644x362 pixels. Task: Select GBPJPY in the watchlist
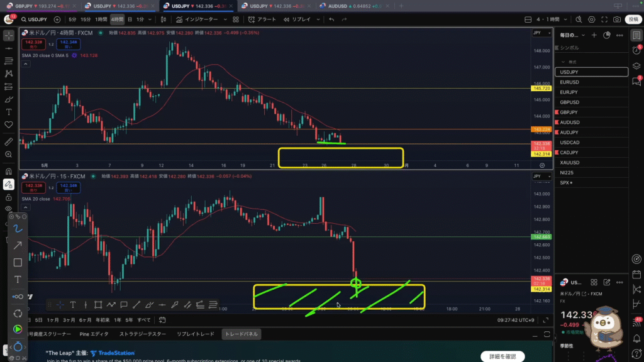coord(591,112)
